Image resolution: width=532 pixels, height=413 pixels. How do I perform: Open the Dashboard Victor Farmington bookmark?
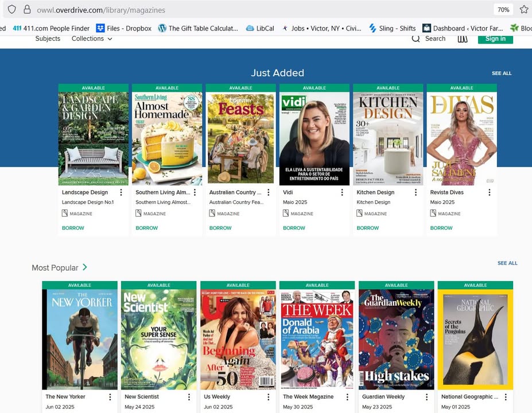click(463, 29)
